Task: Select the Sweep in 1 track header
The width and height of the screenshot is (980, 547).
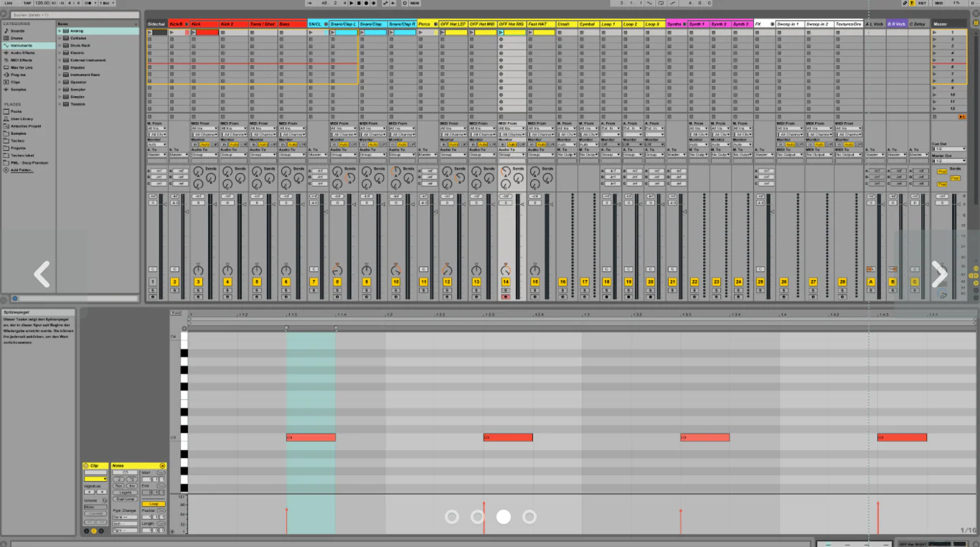Action: coord(790,24)
